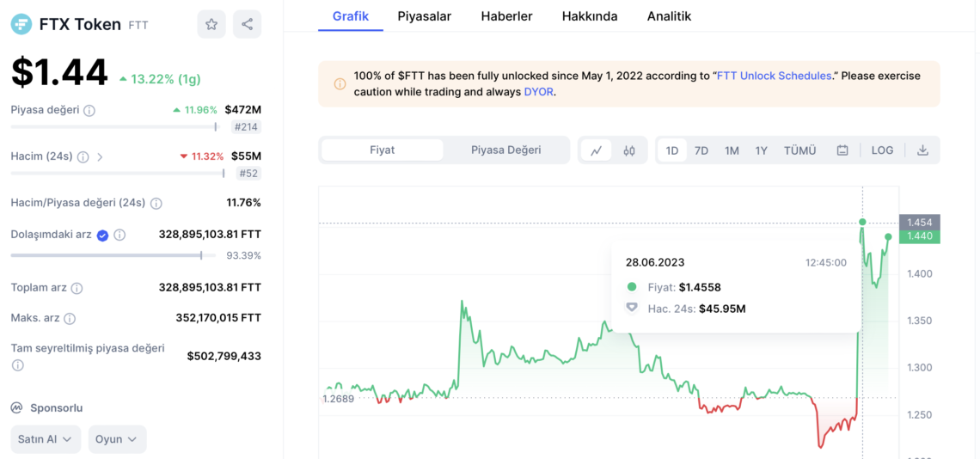Viewport: 980px width, 459px height.
Task: Open info icon next to Toplam arz
Action: [x=77, y=288]
